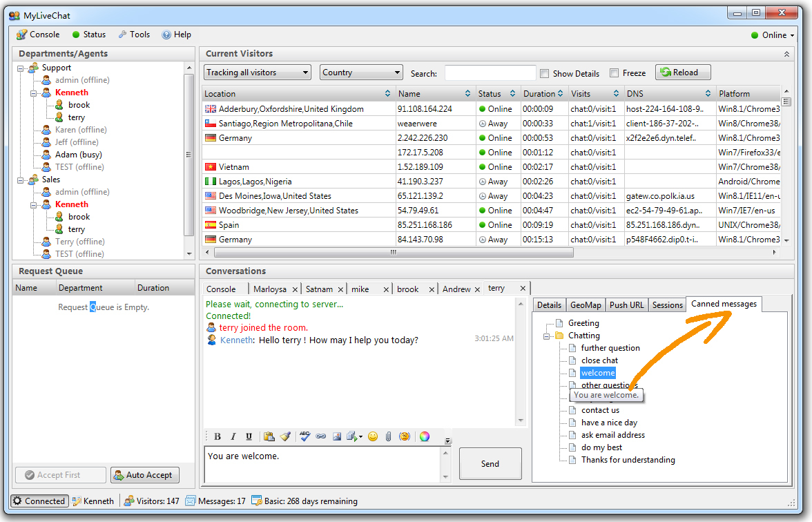The image size is (812, 522).
Task: Click the visitor Search input field
Action: tap(490, 73)
